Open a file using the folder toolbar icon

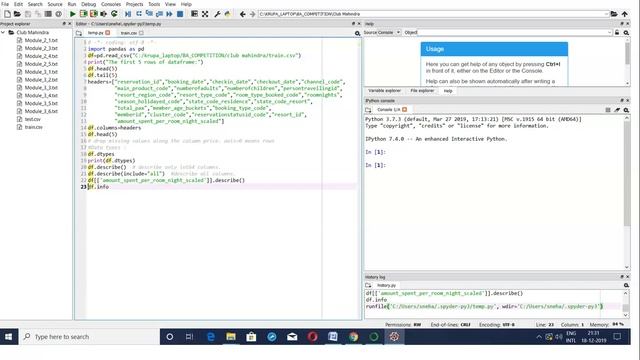click(17, 14)
